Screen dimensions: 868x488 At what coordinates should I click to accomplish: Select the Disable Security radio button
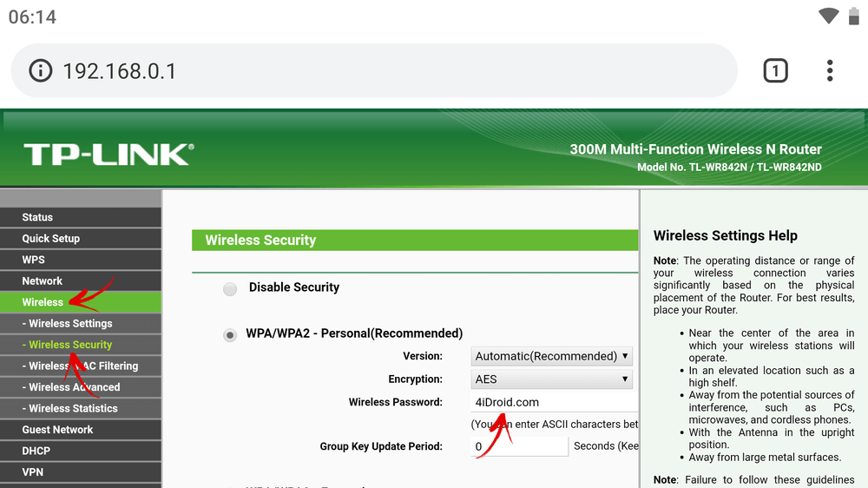(230, 289)
